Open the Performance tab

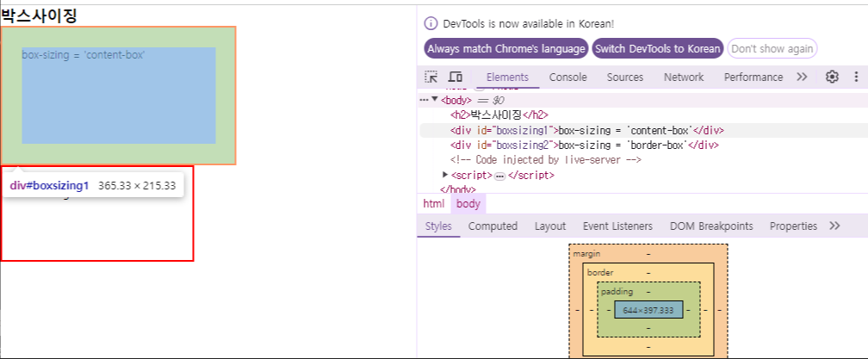click(753, 77)
